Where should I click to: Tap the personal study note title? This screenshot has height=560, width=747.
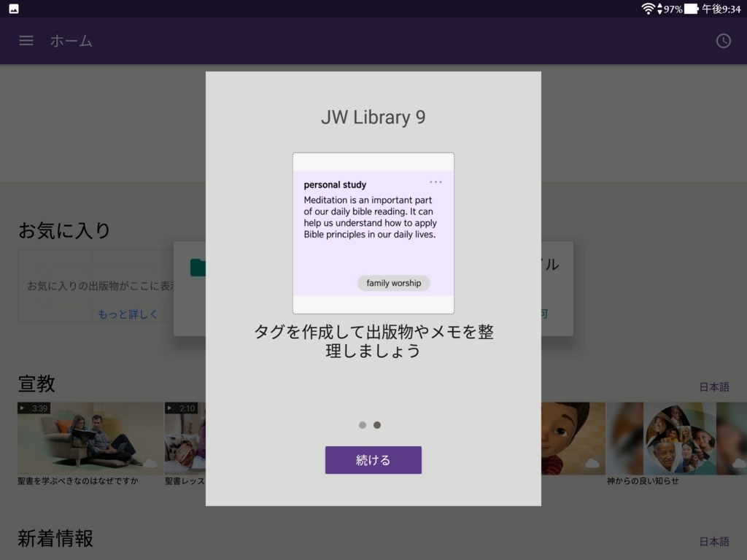point(335,184)
